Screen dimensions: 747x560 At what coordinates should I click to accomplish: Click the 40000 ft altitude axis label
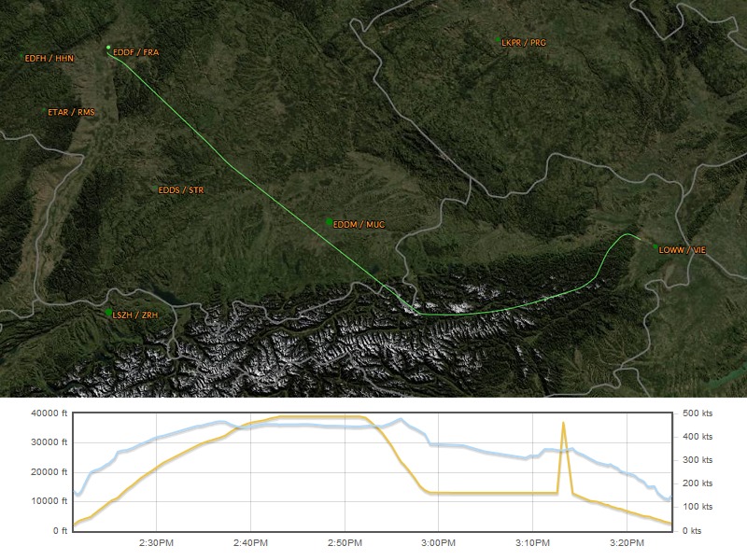click(49, 413)
